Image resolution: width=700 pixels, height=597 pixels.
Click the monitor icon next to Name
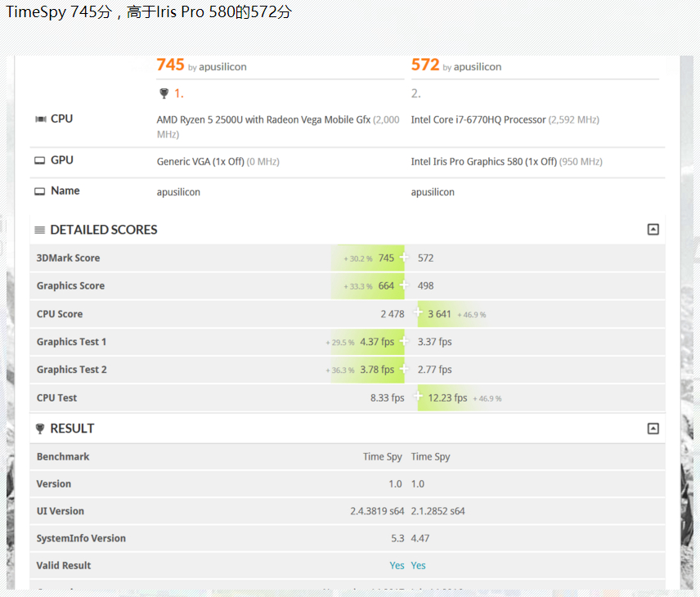[x=40, y=191]
